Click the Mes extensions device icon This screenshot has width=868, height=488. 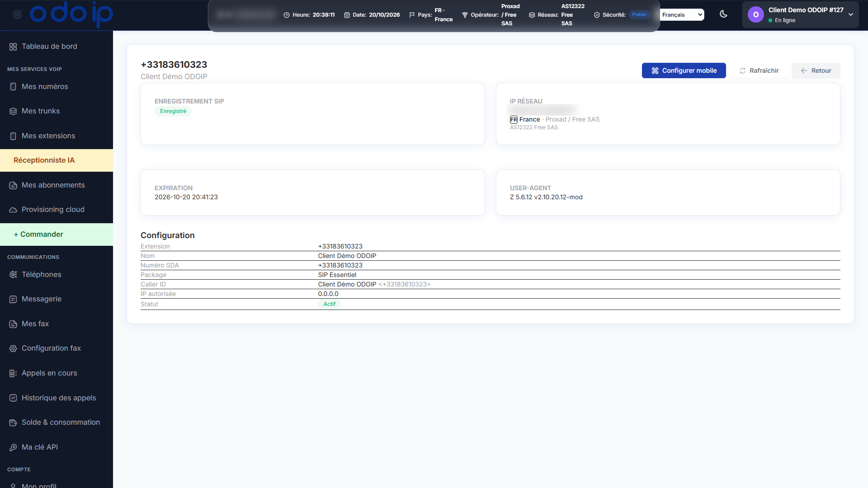pos(13,136)
